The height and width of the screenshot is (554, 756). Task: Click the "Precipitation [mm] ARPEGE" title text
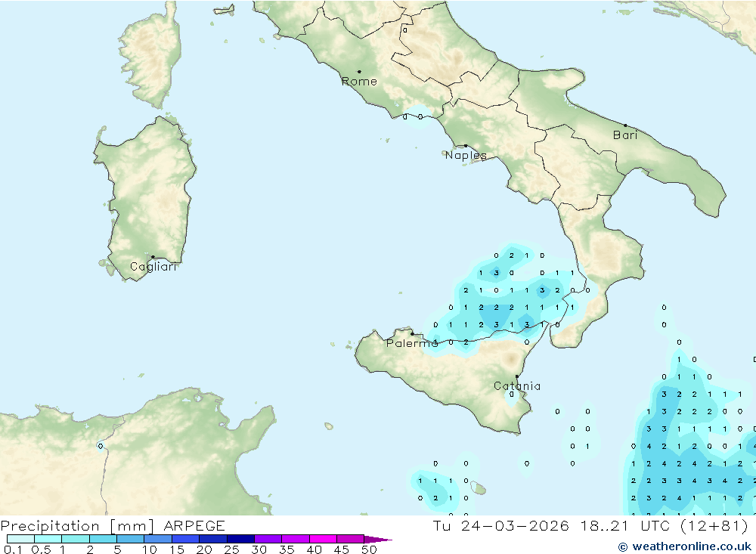click(x=113, y=525)
